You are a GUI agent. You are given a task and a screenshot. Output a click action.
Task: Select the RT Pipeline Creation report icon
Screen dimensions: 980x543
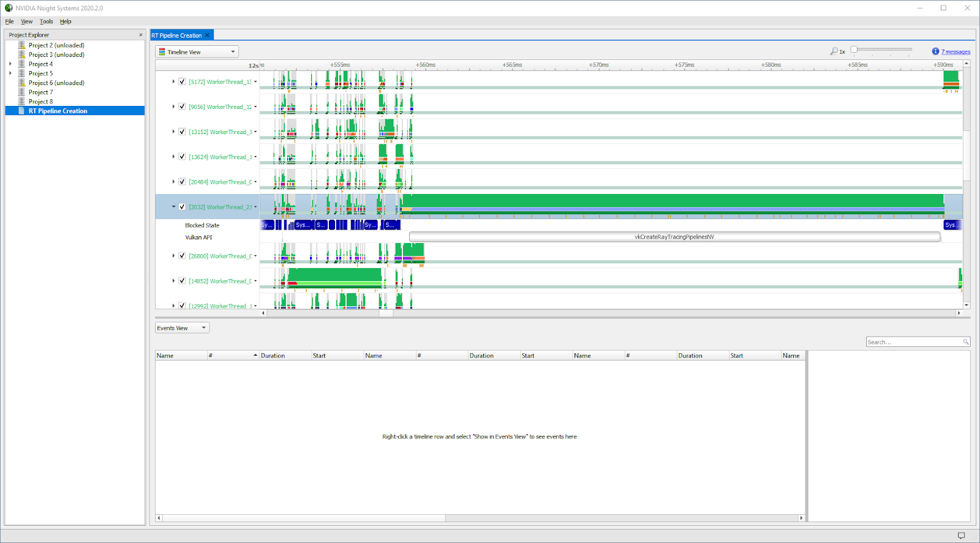[x=22, y=111]
